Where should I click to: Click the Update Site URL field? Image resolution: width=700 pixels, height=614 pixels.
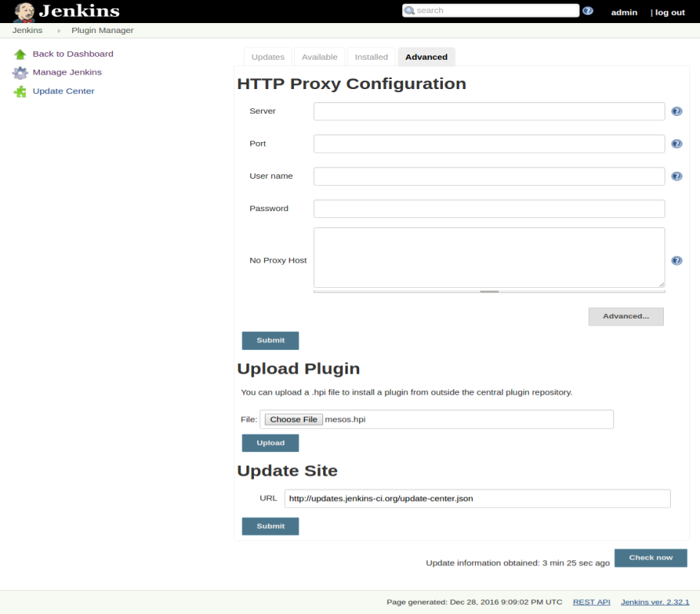point(477,499)
